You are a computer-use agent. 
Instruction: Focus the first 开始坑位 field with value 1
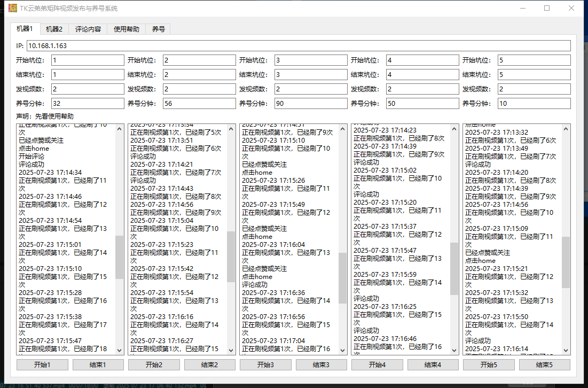(88, 60)
